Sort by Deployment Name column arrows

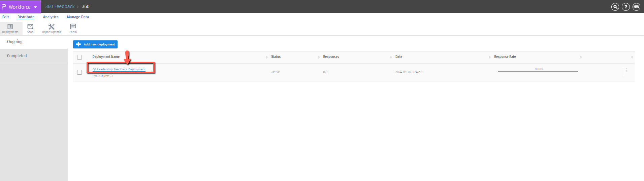pyautogui.click(x=267, y=57)
